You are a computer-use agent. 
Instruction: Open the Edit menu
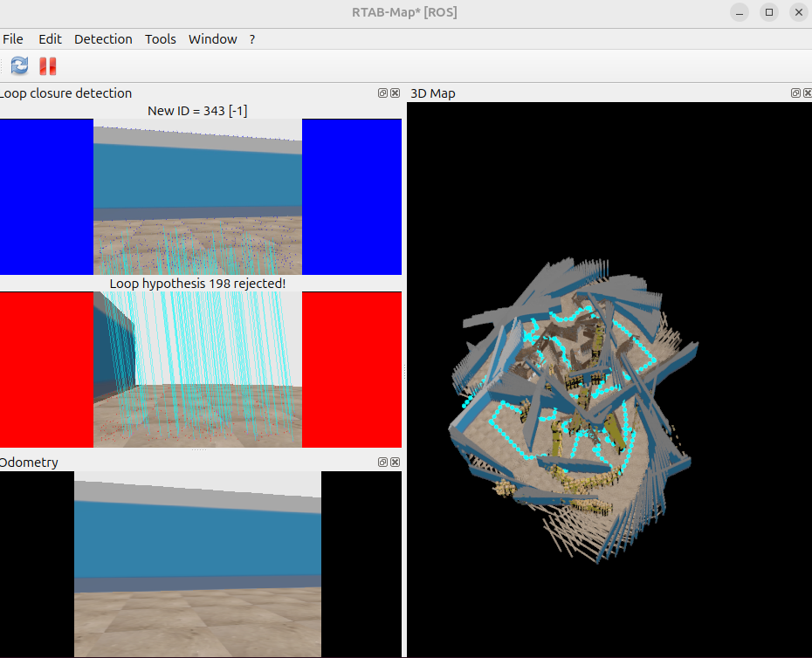point(50,39)
